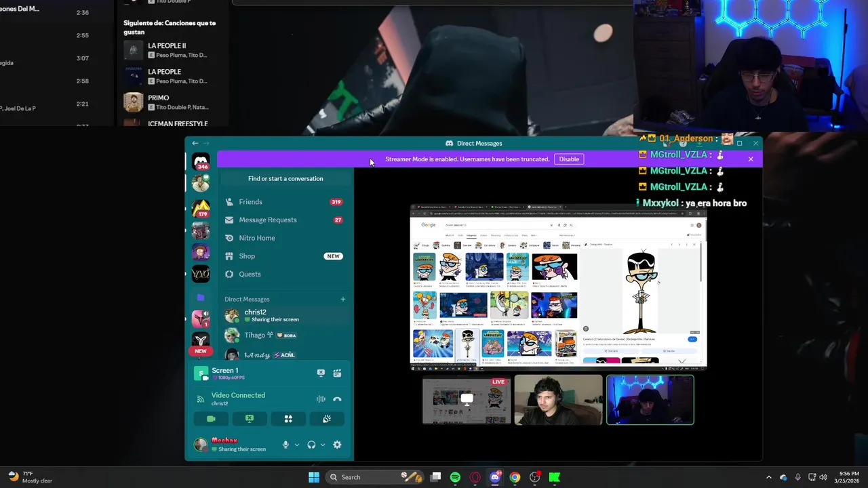Open the server folder icon in sidebar
The image size is (868, 488).
point(201,297)
